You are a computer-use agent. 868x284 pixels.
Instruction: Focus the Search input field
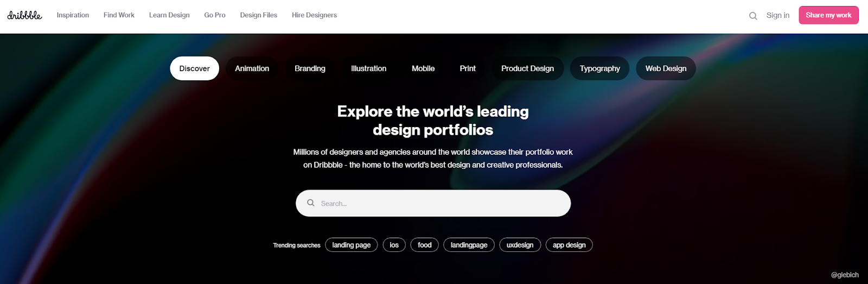(x=433, y=203)
